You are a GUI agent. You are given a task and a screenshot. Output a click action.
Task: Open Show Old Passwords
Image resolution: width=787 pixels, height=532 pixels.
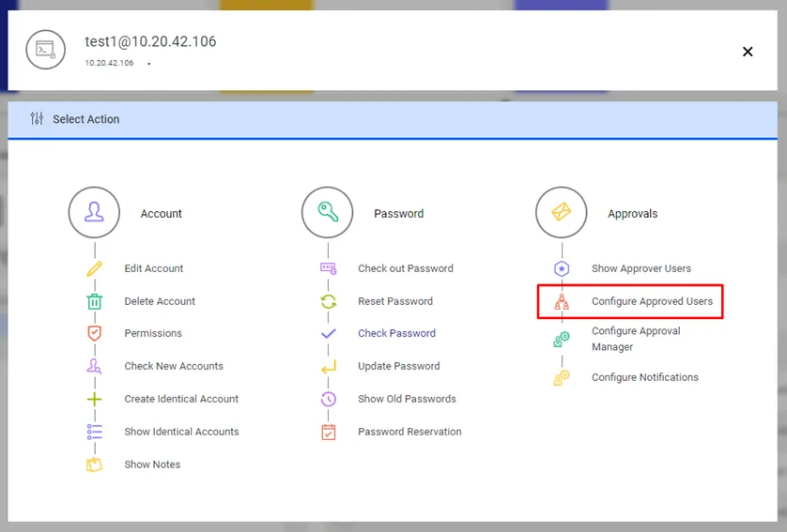pyautogui.click(x=407, y=399)
